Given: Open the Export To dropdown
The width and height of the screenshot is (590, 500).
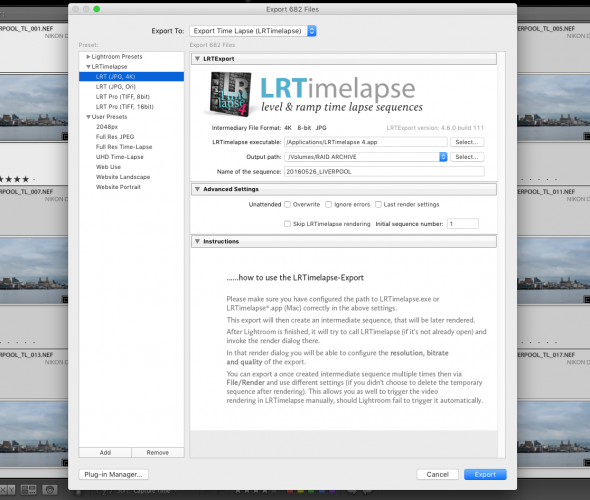Looking at the screenshot, I should [253, 31].
